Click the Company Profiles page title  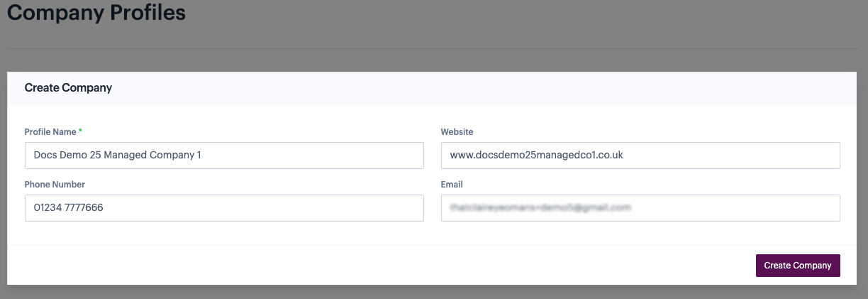tap(96, 13)
